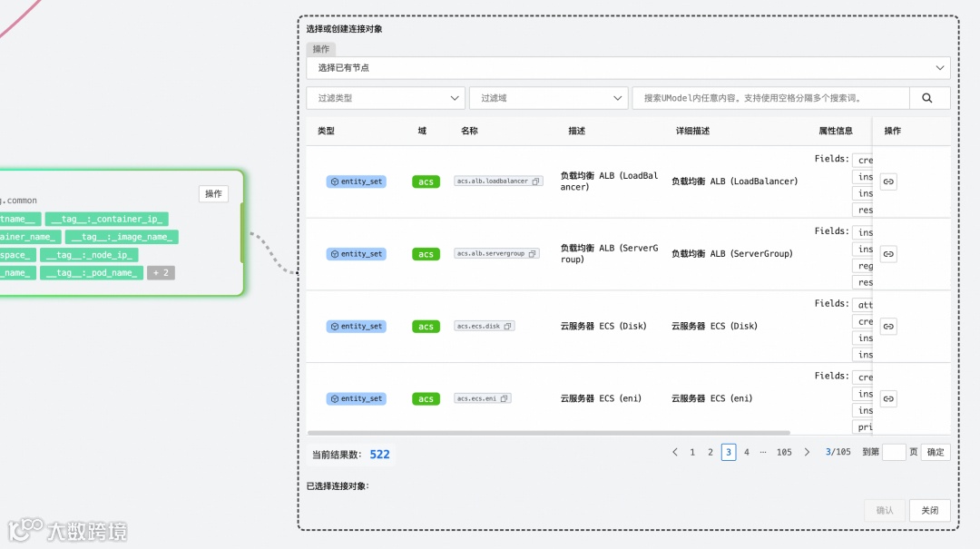This screenshot has width=980, height=549.
Task: Click the link icon for acs.alb.servergroup row
Action: pyautogui.click(x=888, y=254)
